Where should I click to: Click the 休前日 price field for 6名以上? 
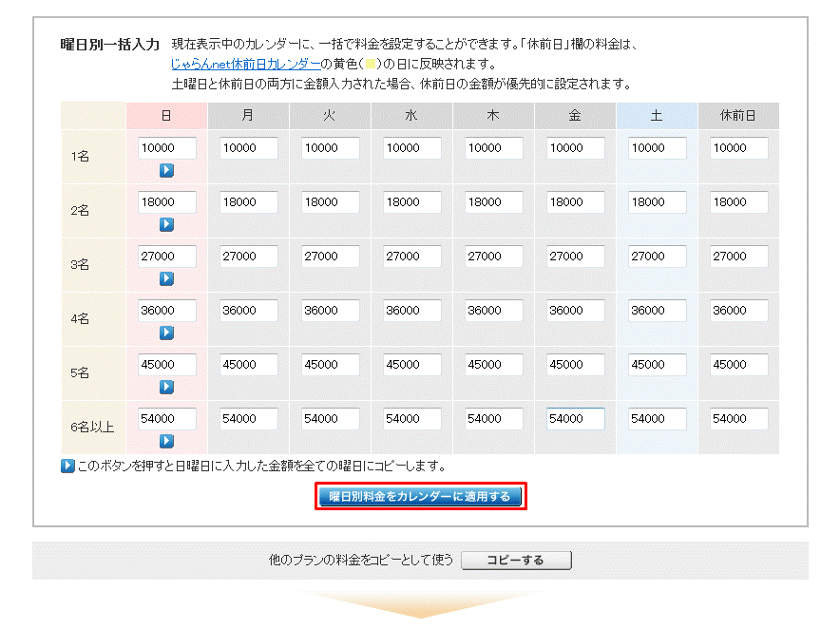pos(738,418)
